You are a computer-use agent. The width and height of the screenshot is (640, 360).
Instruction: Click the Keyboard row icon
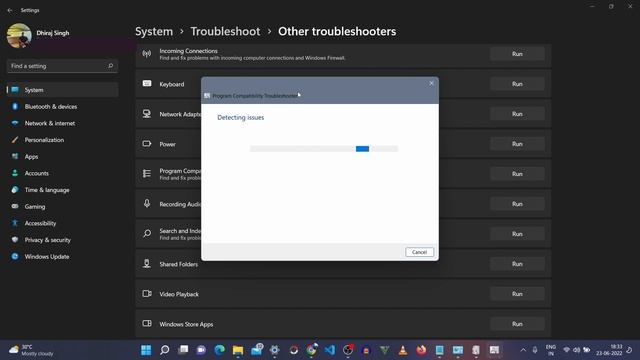(x=147, y=84)
